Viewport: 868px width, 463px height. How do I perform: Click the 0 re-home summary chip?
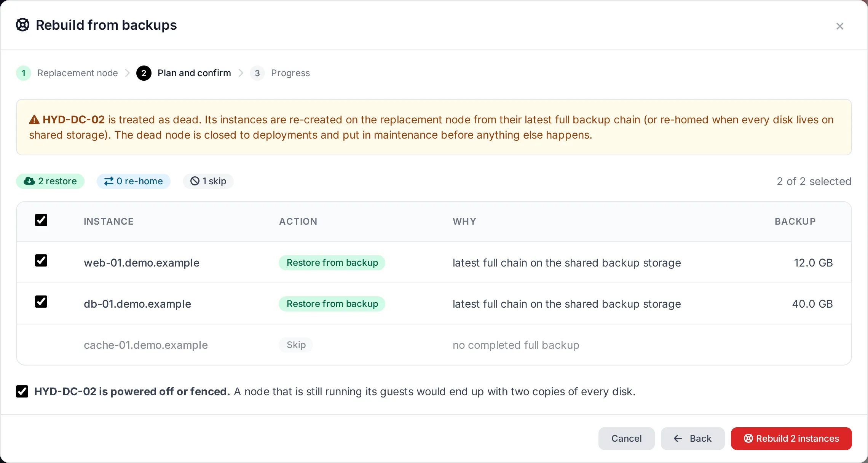click(134, 181)
